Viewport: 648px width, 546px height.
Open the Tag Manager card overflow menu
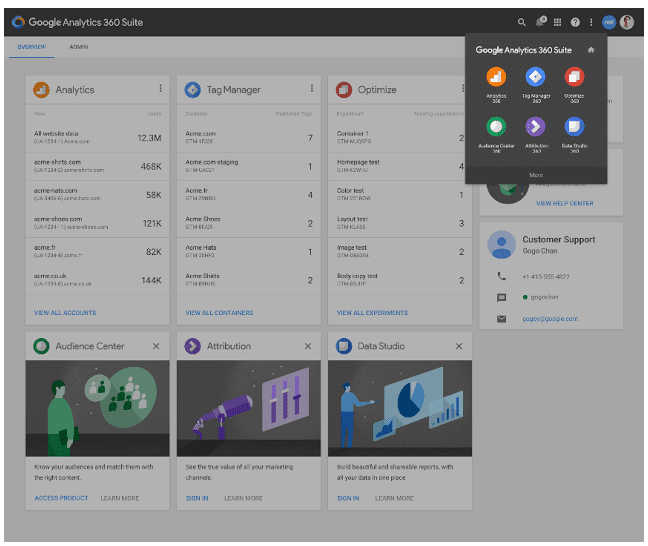(311, 89)
